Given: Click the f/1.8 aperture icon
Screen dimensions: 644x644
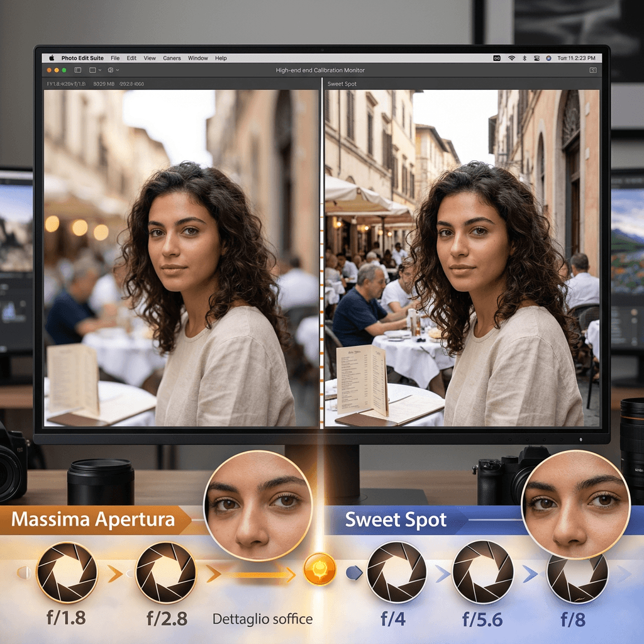Looking at the screenshot, I should [x=67, y=572].
